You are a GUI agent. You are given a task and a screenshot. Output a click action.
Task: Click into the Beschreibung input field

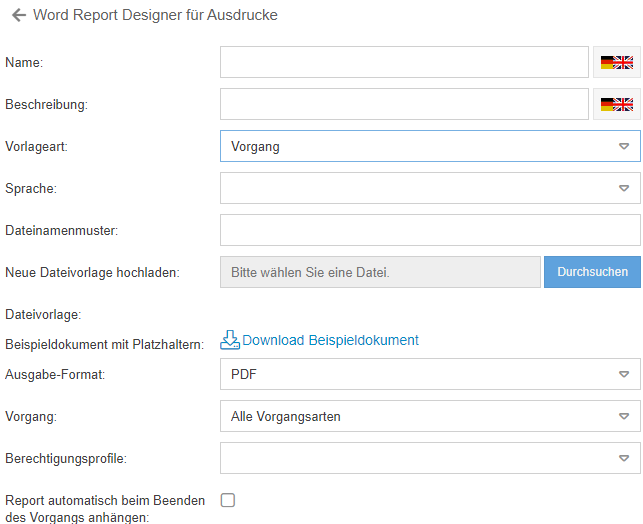pyautogui.click(x=404, y=104)
